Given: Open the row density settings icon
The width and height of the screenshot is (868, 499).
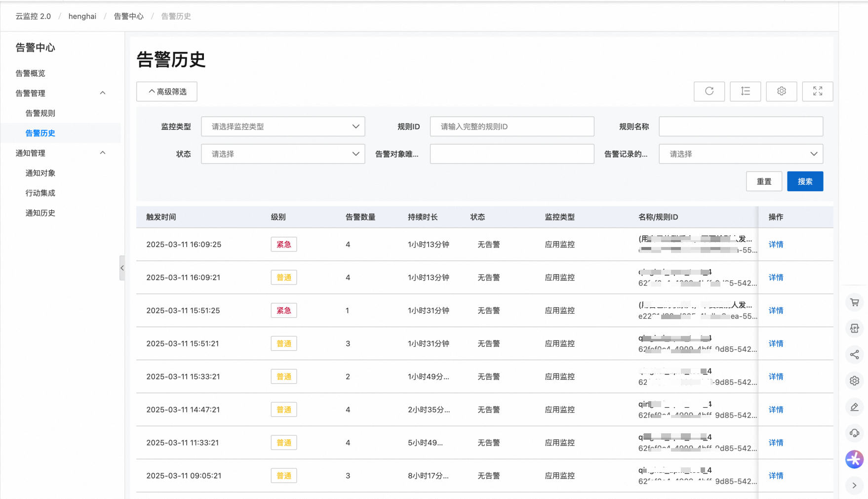Looking at the screenshot, I should [x=745, y=91].
